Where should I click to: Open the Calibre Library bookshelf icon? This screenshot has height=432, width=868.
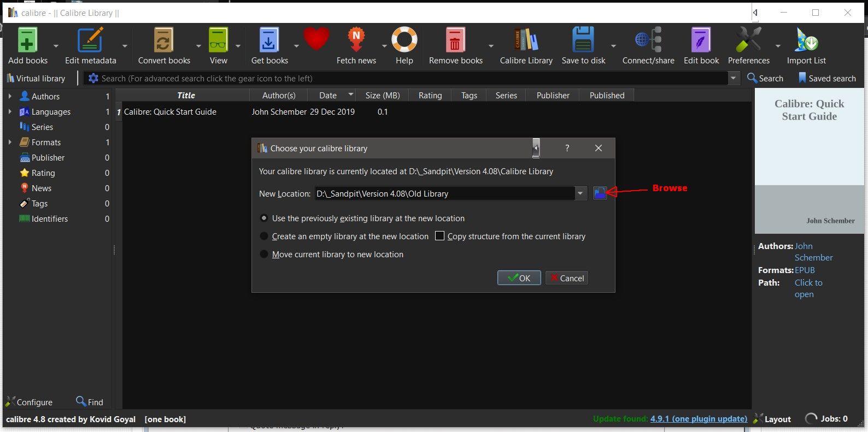pyautogui.click(x=526, y=40)
